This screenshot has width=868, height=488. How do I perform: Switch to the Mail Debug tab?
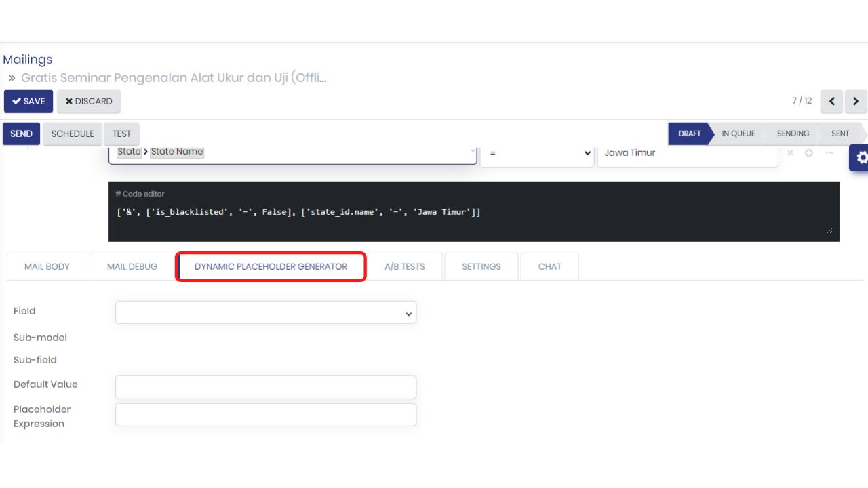(x=132, y=266)
